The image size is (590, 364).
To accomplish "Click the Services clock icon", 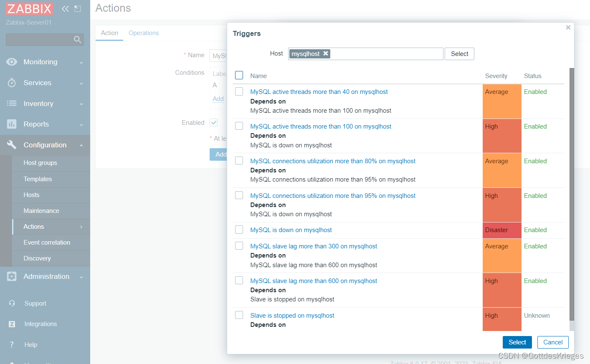I will [x=12, y=83].
